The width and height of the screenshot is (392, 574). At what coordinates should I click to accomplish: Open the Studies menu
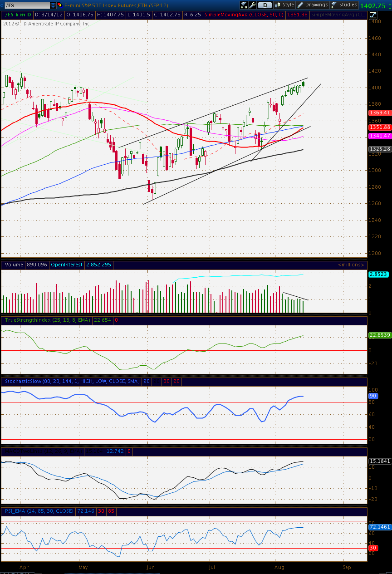pos(344,5)
